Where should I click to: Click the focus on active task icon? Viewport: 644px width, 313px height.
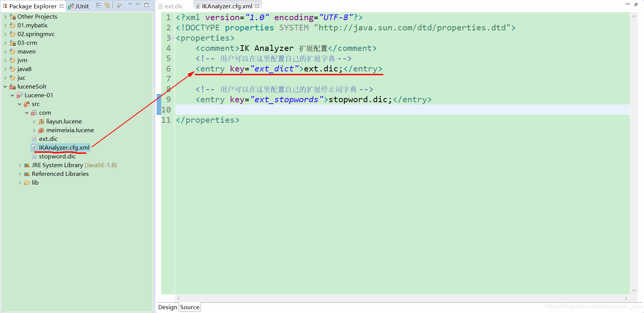tap(119, 5)
